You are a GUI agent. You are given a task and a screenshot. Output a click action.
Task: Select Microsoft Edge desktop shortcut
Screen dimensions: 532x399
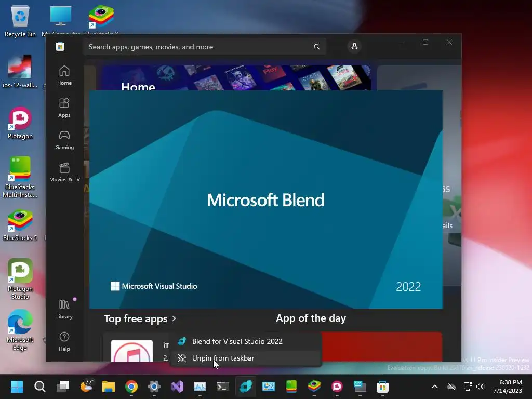[20, 330]
